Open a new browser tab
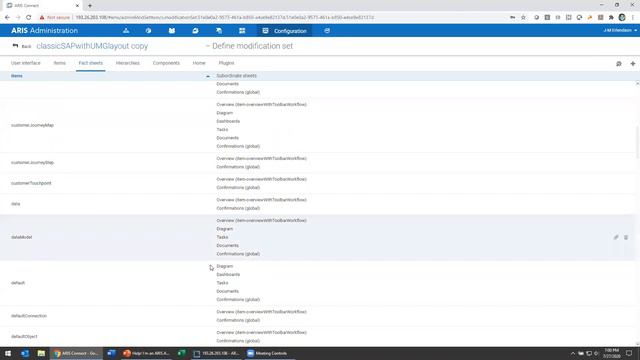The height and width of the screenshot is (360, 640). pyautogui.click(x=90, y=6)
